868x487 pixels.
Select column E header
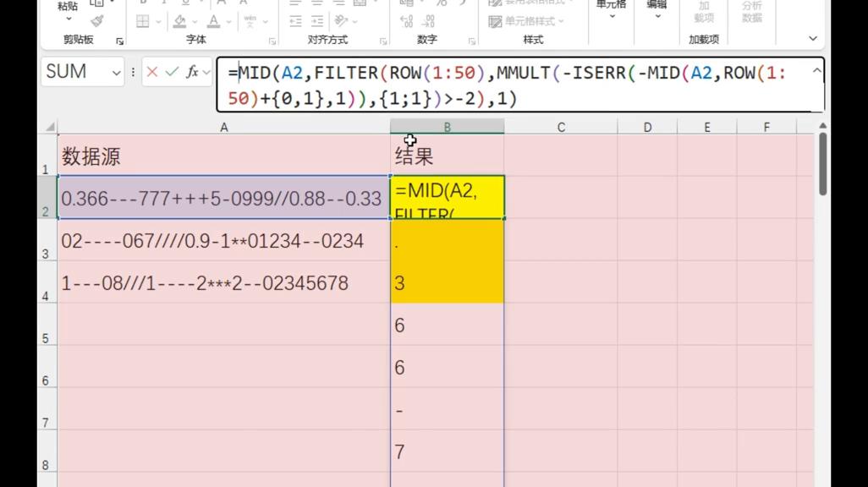point(707,128)
